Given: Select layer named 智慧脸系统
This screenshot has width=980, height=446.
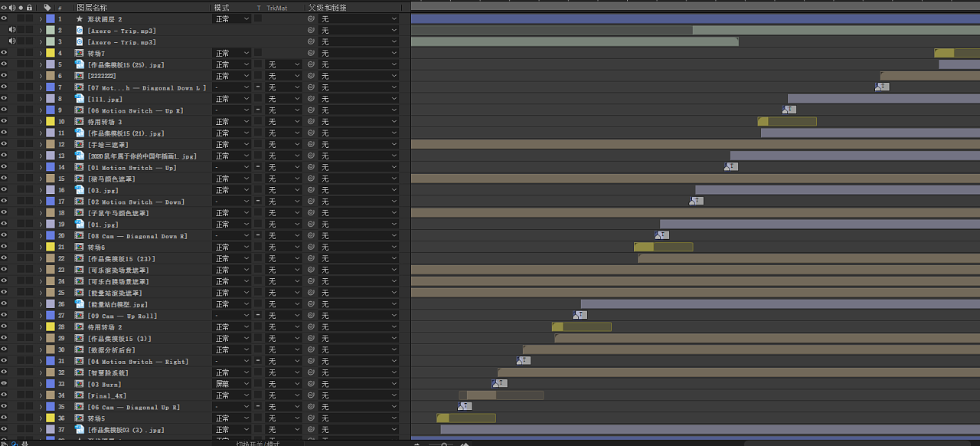Looking at the screenshot, I should (x=108, y=372).
